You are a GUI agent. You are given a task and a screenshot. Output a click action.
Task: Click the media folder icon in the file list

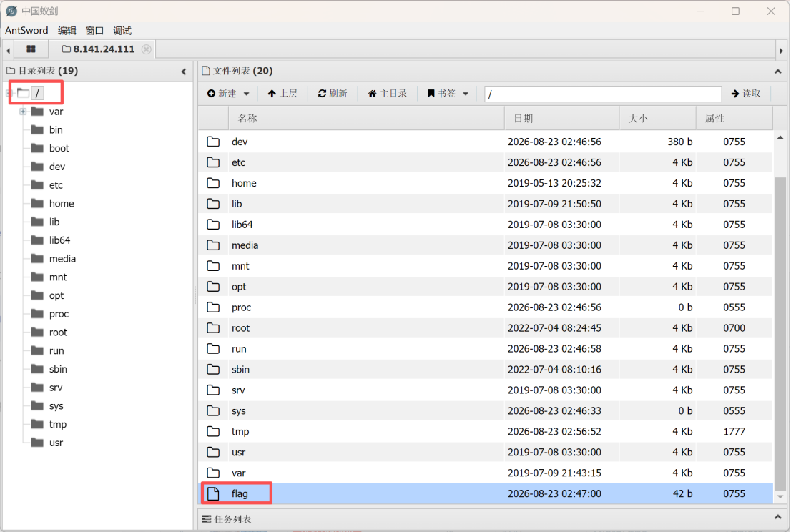tap(213, 245)
